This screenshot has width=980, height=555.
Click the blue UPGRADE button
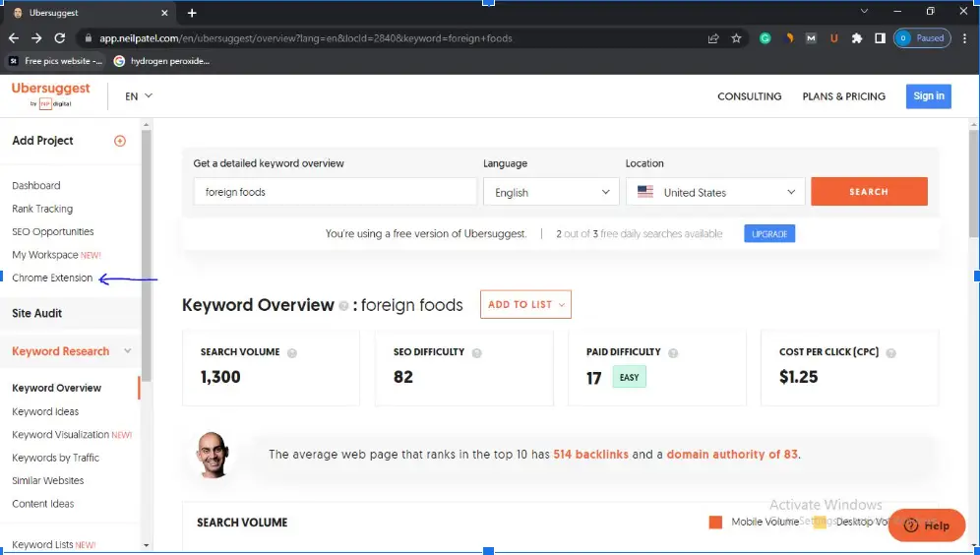tap(769, 234)
